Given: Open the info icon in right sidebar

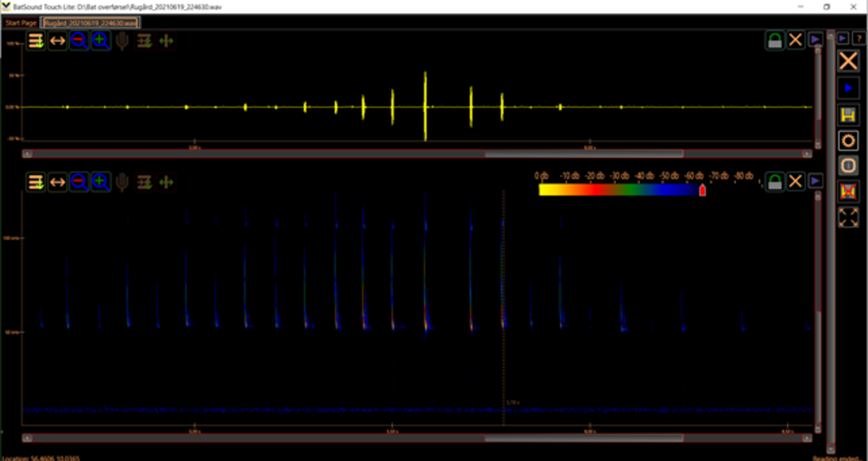Looking at the screenshot, I should click(x=848, y=166).
